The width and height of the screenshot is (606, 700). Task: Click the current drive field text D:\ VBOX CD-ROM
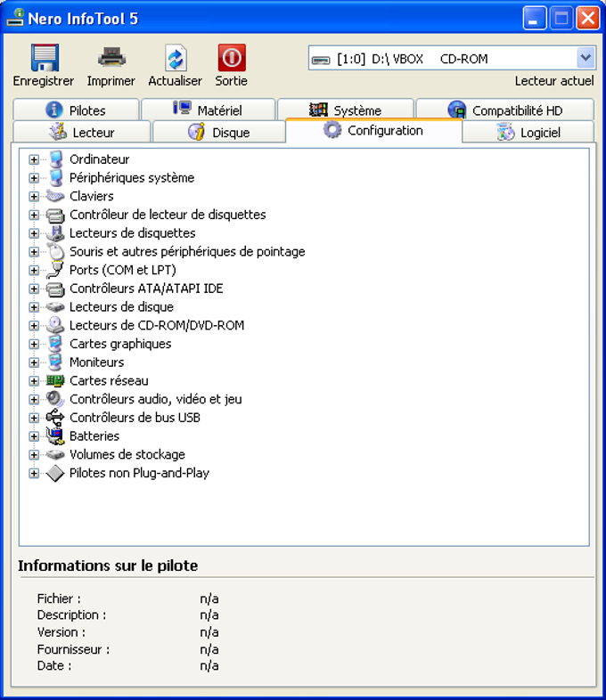pyautogui.click(x=413, y=59)
